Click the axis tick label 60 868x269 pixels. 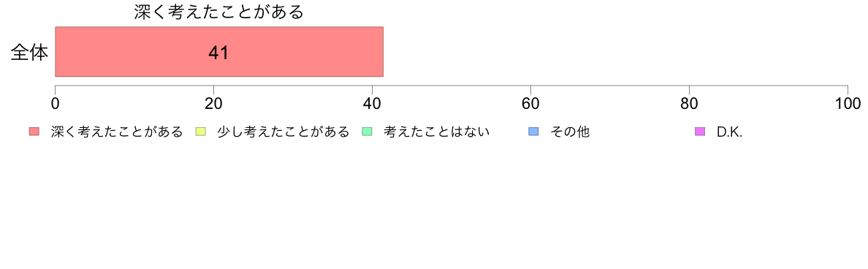[531, 104]
